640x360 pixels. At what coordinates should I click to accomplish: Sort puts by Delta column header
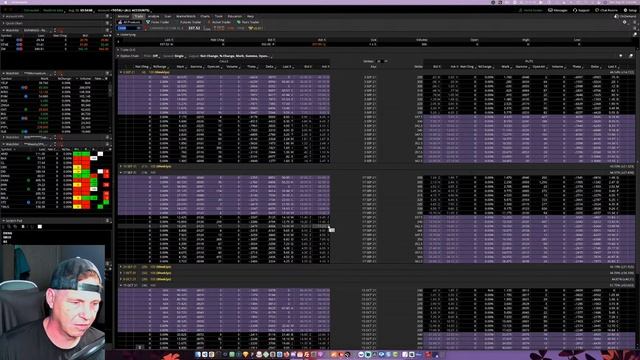595,67
